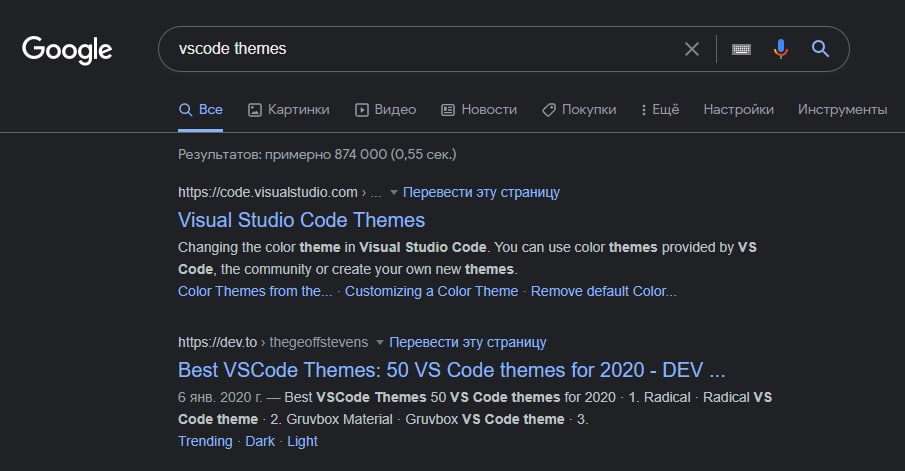
Task: Click the Новости tab newspaper icon
Action: [x=448, y=110]
